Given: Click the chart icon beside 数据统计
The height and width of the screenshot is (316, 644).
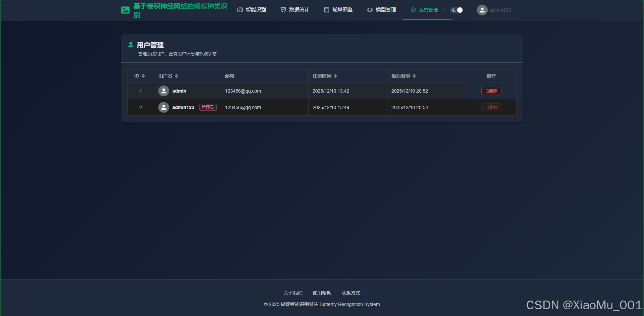Looking at the screenshot, I should 283,10.
